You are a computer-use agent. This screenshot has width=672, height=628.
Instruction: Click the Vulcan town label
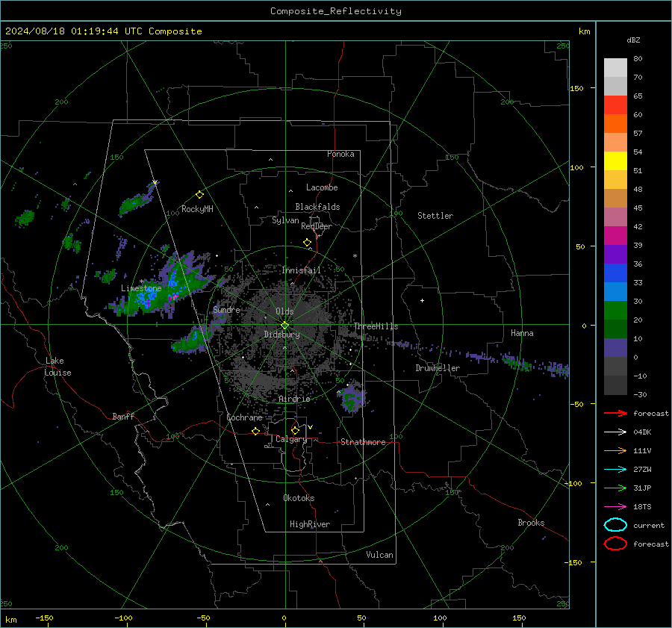pyautogui.click(x=379, y=555)
